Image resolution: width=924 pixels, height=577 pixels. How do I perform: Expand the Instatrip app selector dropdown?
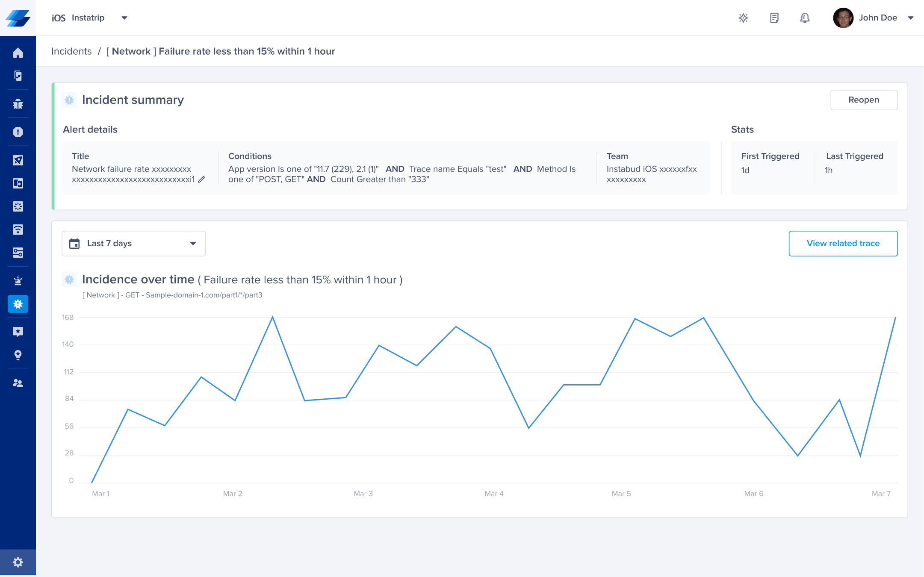click(x=124, y=18)
